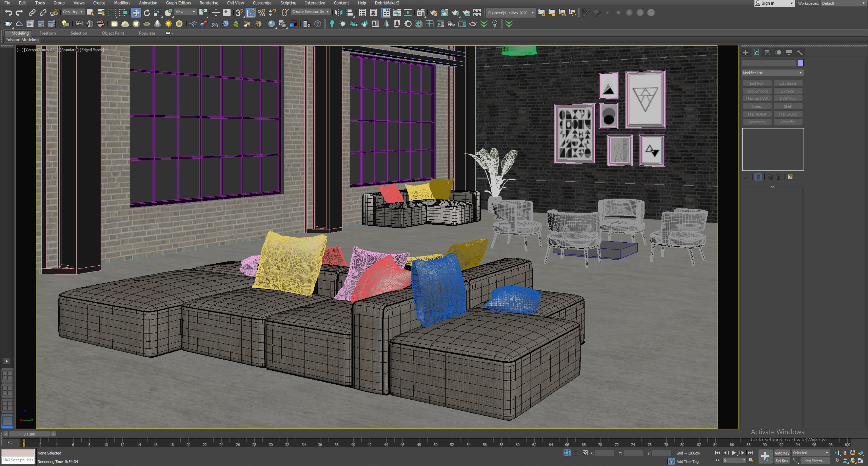Click the Hair and Fur HF icon
Screen dimensions: 868x466
[x=247, y=24]
